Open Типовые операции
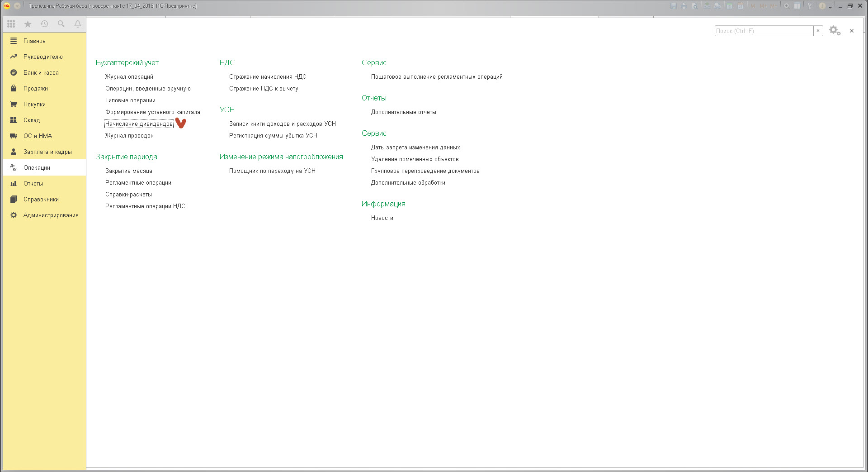Screen dimensions: 868x472 tap(130, 100)
